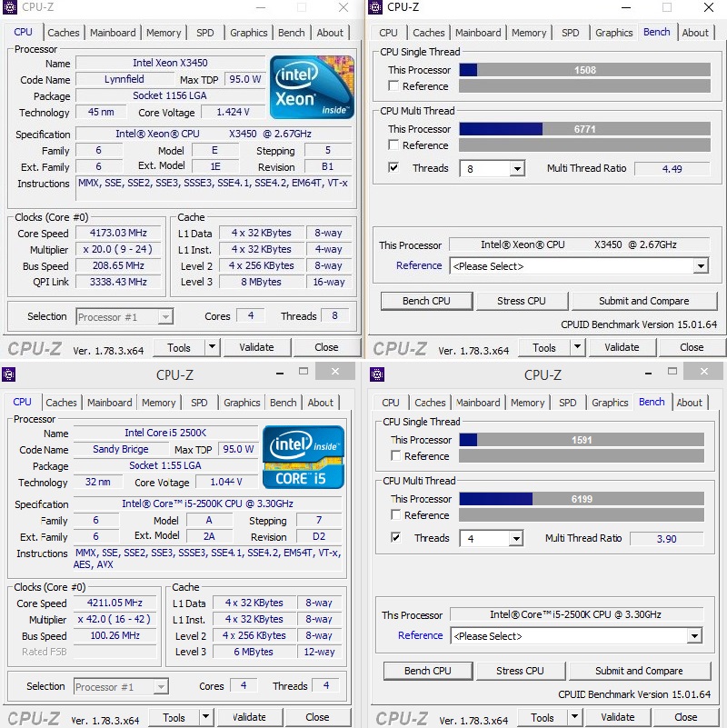Click Level 3 cache value 6 MBytes

[254, 652]
